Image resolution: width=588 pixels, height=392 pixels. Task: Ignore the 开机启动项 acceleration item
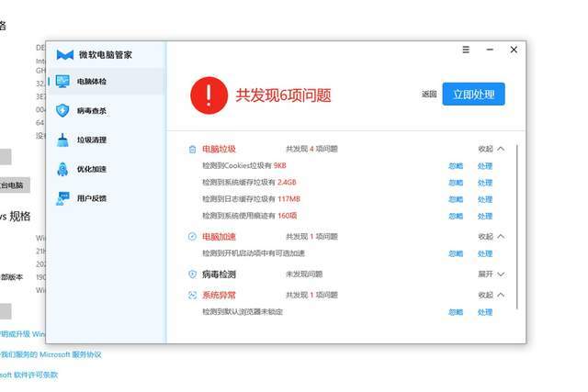pyautogui.click(x=456, y=253)
